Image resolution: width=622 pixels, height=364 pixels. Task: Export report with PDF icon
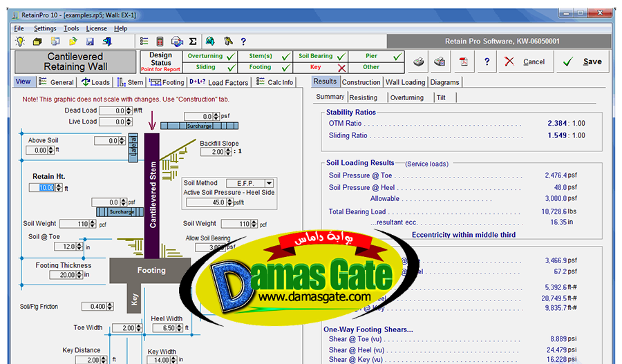coord(463,61)
